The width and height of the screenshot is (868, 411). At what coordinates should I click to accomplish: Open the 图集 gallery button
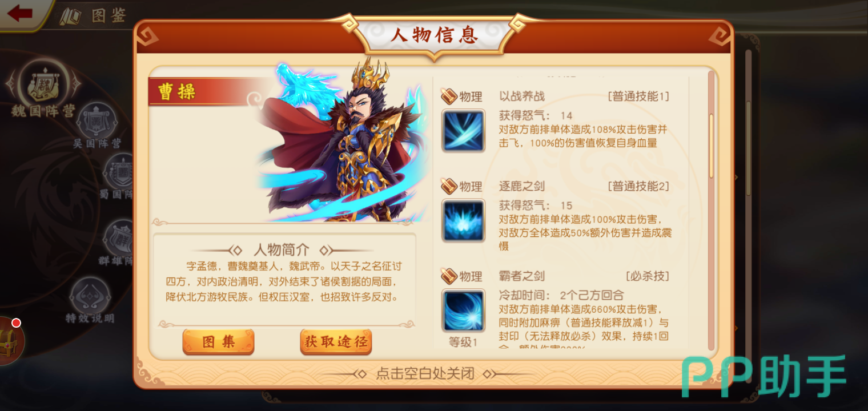pyautogui.click(x=218, y=342)
